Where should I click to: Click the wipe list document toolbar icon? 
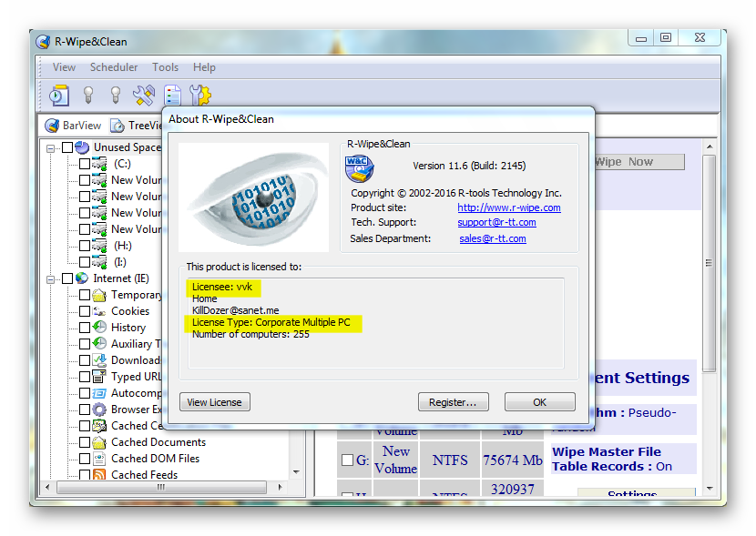(172, 96)
